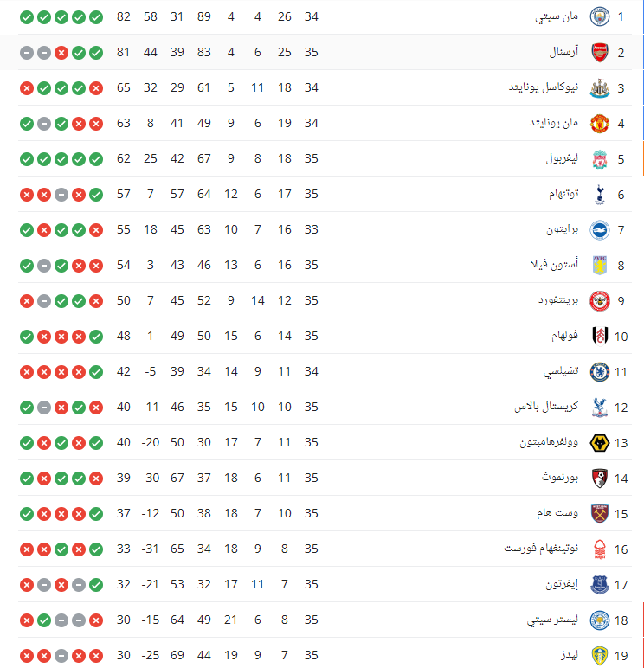
Task: Select the grey draw icon in Tottenham's row
Action: click(x=61, y=194)
